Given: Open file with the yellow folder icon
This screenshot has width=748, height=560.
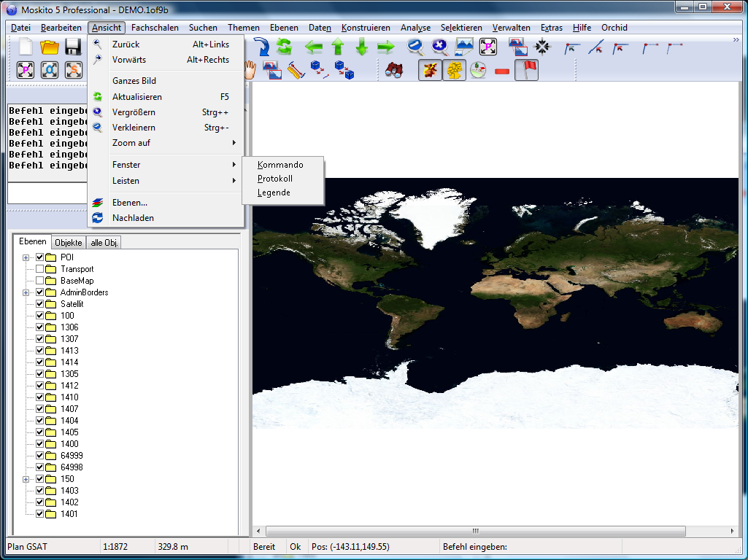Looking at the screenshot, I should click(x=50, y=47).
